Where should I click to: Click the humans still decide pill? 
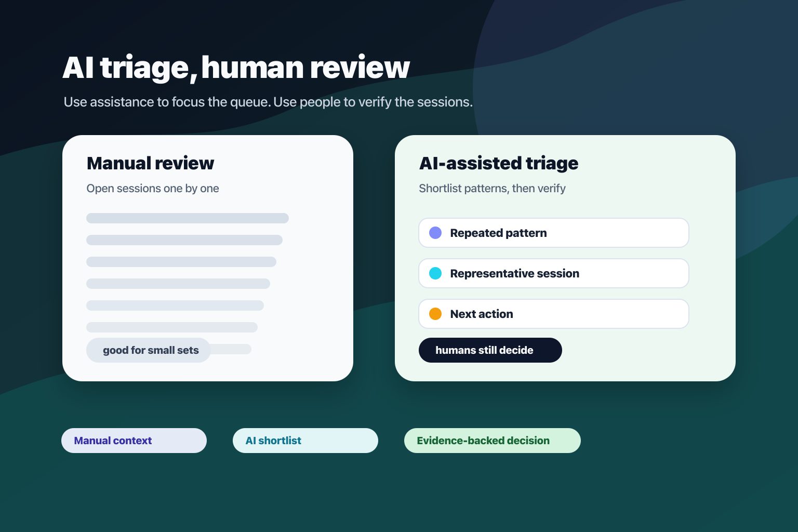point(490,350)
